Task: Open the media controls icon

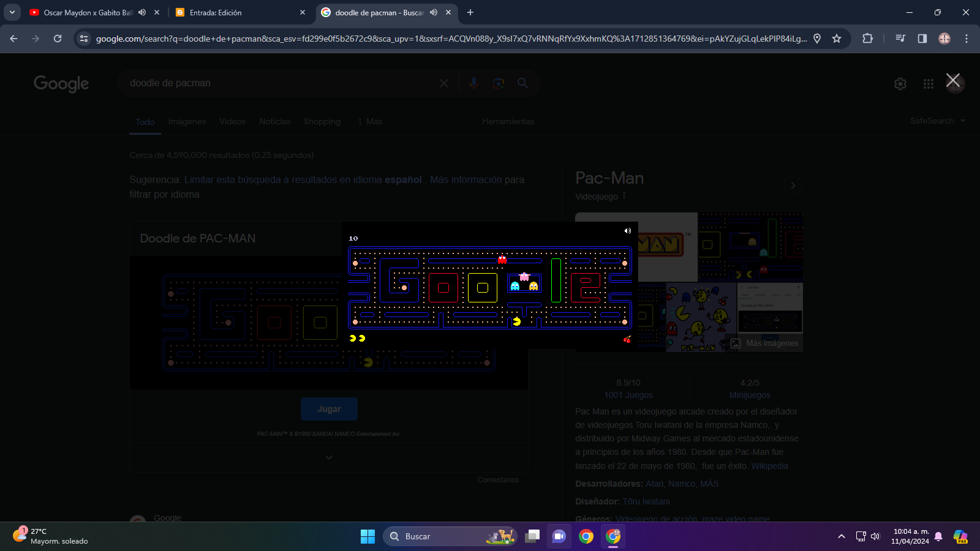Action: pos(900,39)
